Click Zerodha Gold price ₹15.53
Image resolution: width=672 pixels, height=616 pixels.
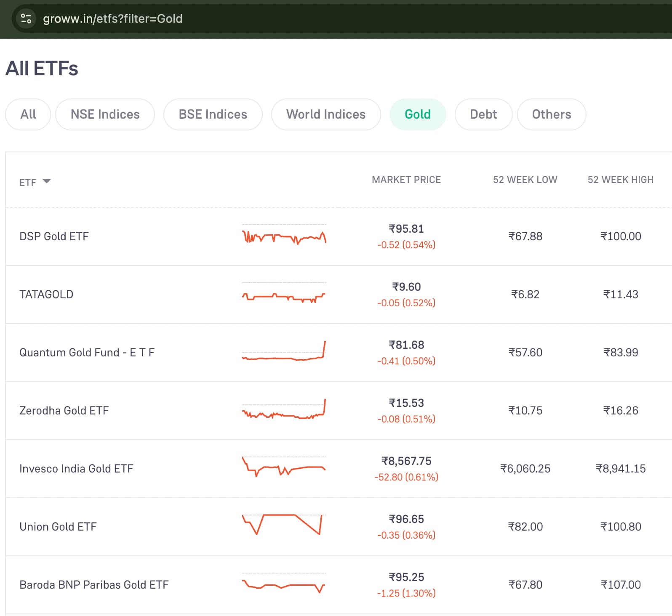point(406,403)
